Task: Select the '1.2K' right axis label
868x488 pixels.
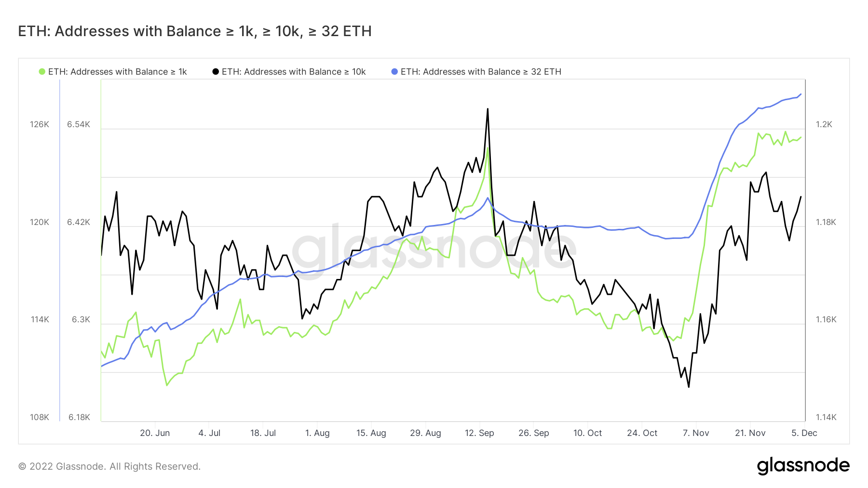Action: click(x=824, y=124)
